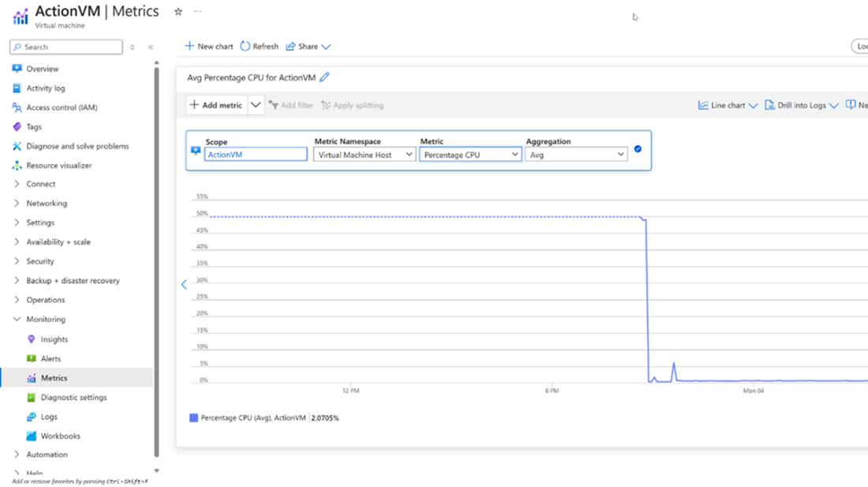Open the Metric Namespace dropdown
This screenshot has width=868, height=487.
click(365, 155)
